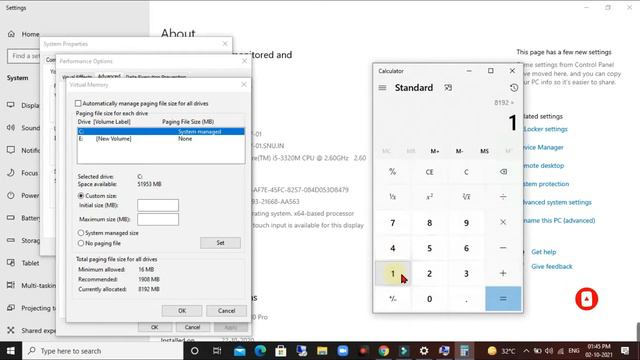Click Calculator square root key

466,197
